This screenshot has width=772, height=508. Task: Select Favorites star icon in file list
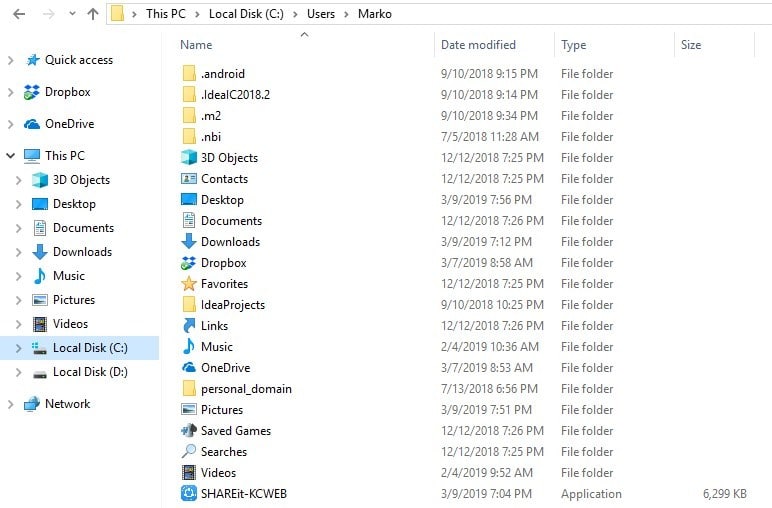tap(189, 284)
